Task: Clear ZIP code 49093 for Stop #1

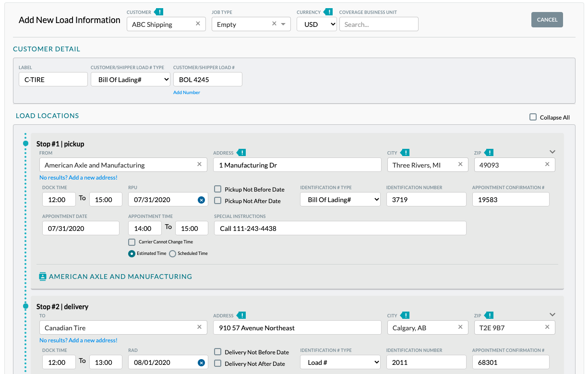Action: [547, 164]
